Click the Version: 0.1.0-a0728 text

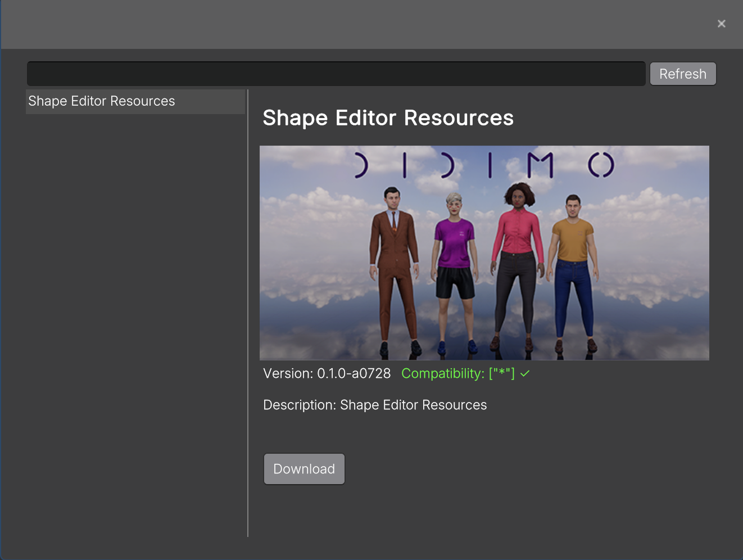(327, 373)
